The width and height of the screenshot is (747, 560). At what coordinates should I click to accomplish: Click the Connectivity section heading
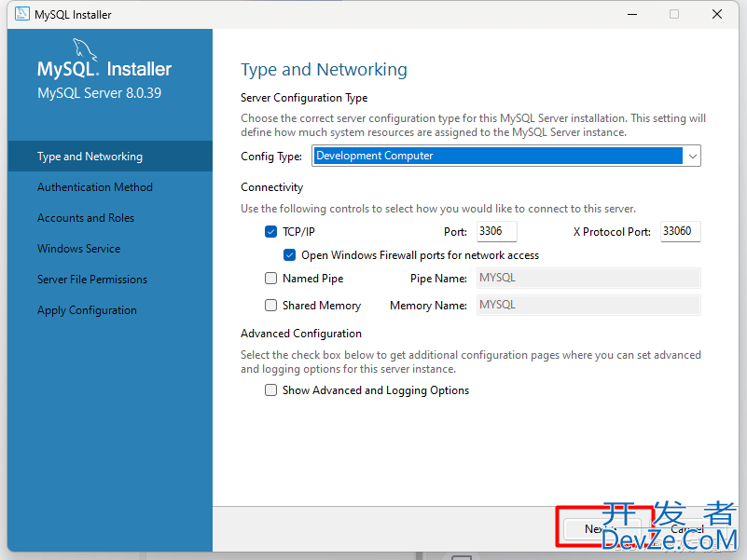(271, 187)
